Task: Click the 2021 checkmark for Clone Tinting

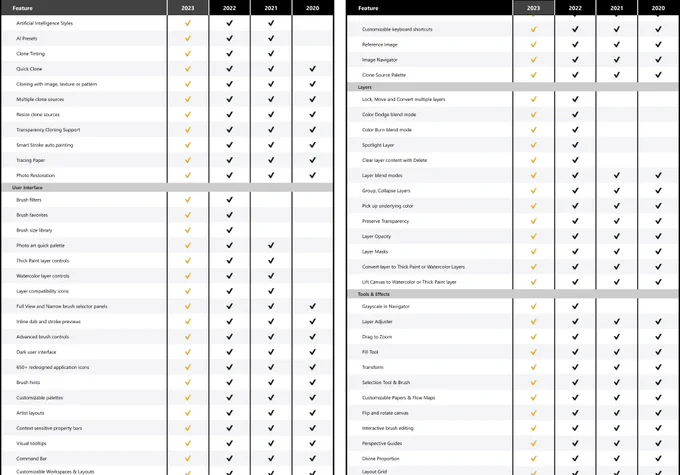Action: (271, 53)
